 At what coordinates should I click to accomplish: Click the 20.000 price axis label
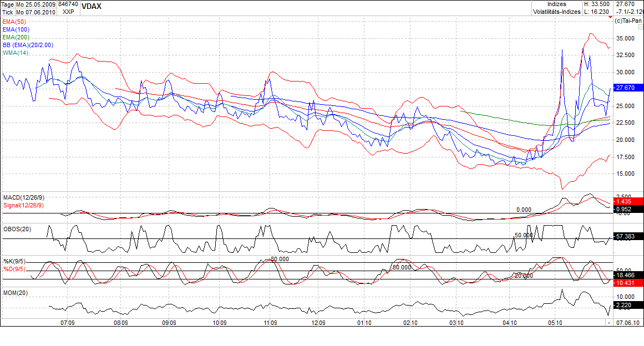pyautogui.click(x=625, y=140)
